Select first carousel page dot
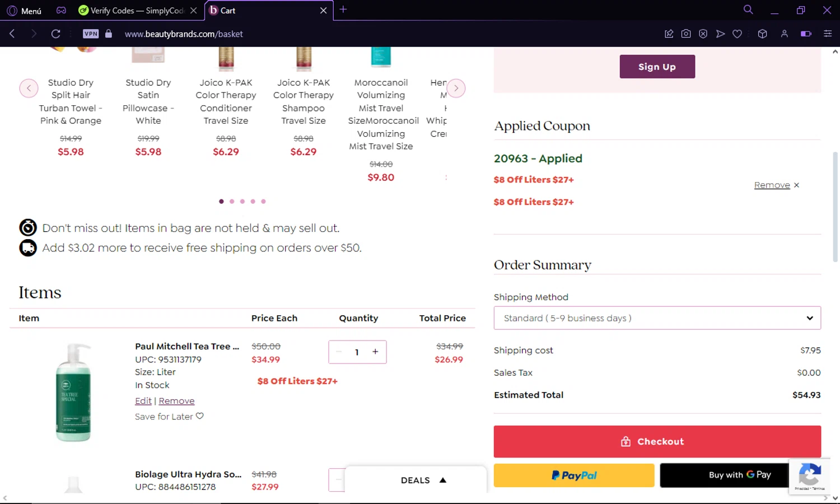840x504 pixels. coord(221,201)
